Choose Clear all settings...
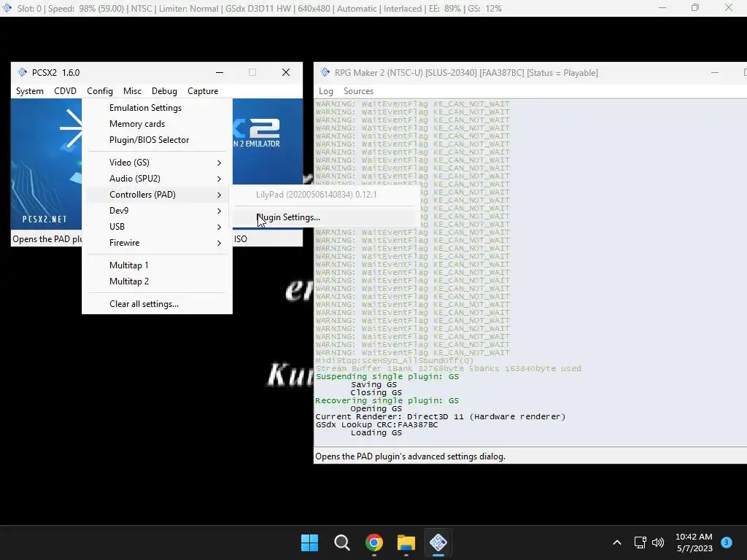The image size is (747, 560). click(158, 304)
